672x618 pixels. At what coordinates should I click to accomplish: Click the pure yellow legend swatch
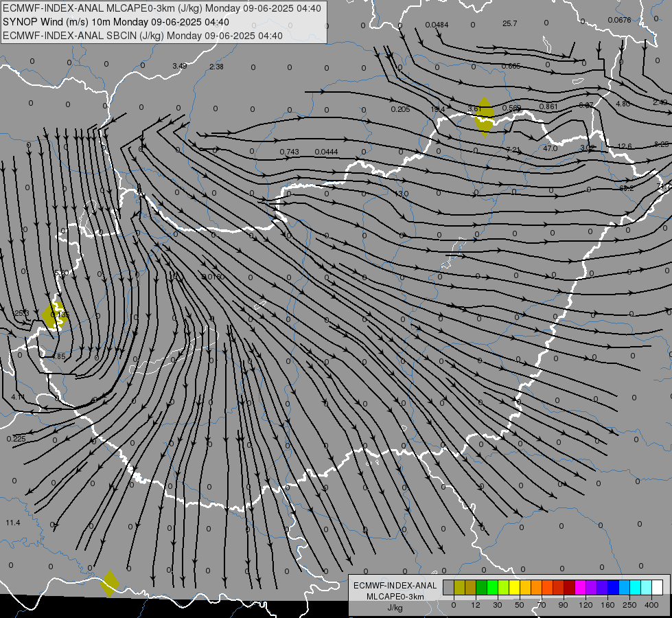pyautogui.click(x=514, y=588)
